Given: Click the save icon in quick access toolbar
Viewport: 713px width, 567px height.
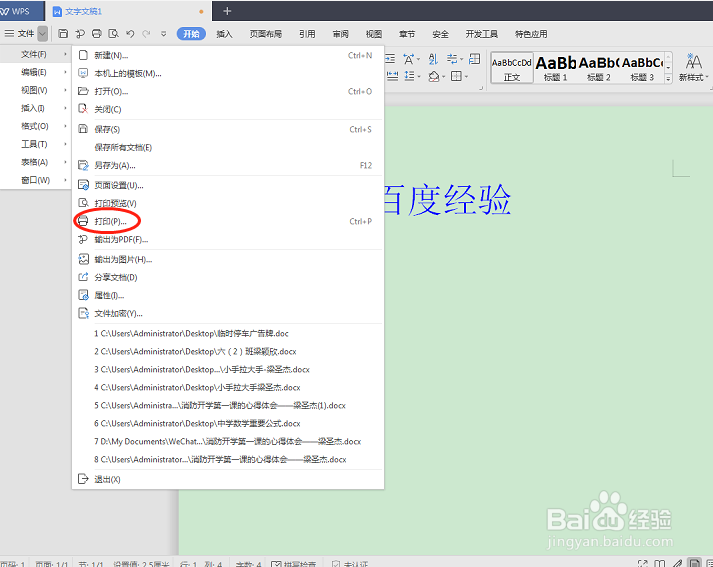Looking at the screenshot, I should pyautogui.click(x=63, y=34).
